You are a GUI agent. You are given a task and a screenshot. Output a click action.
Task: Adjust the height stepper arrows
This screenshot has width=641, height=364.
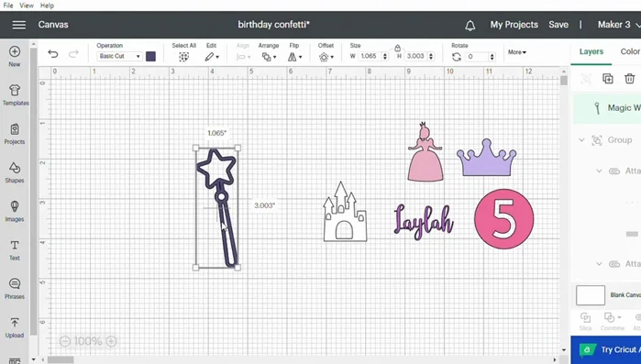coord(431,56)
